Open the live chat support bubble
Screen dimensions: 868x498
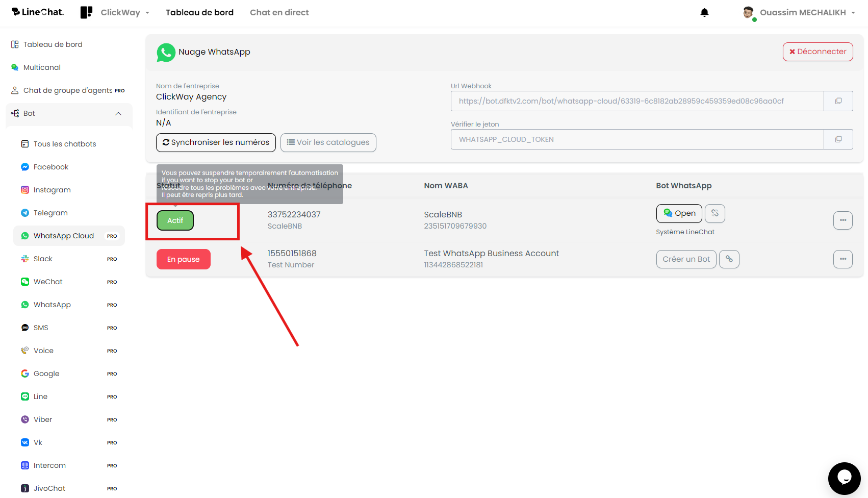tap(845, 478)
